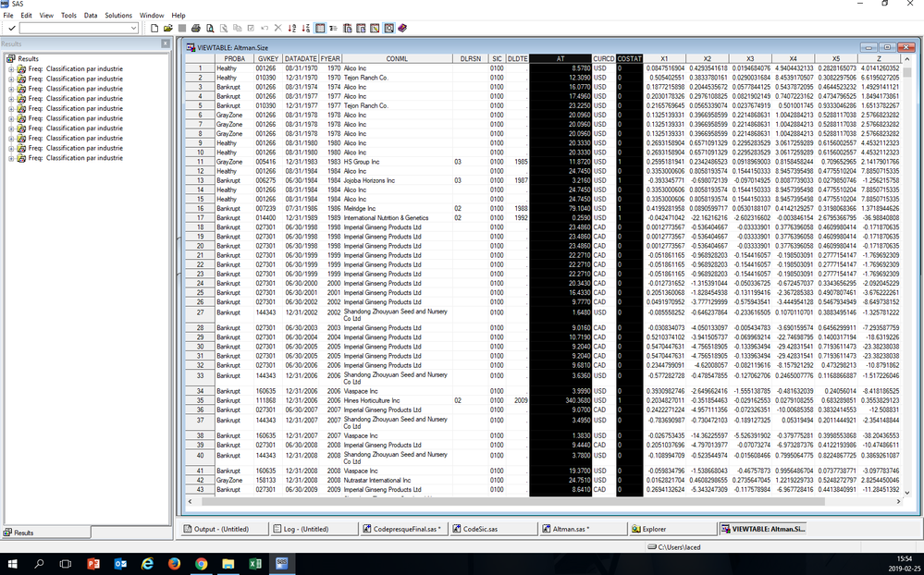Screen dimensions: 924x575
Task: Open File Explorer from the taskbar
Action: click(228, 564)
